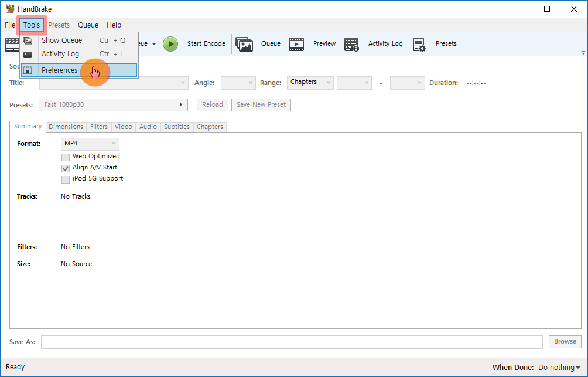Switch to the Summary tab
The width and height of the screenshot is (588, 377).
(28, 127)
